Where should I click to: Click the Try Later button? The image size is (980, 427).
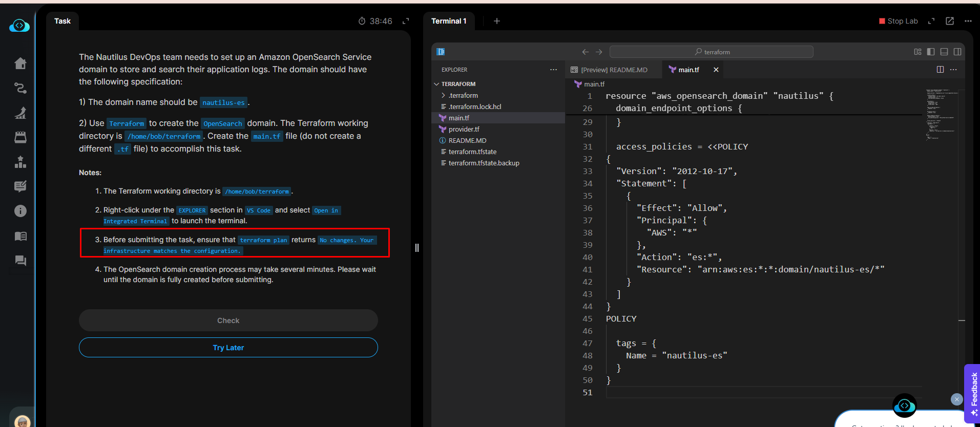[x=228, y=348]
